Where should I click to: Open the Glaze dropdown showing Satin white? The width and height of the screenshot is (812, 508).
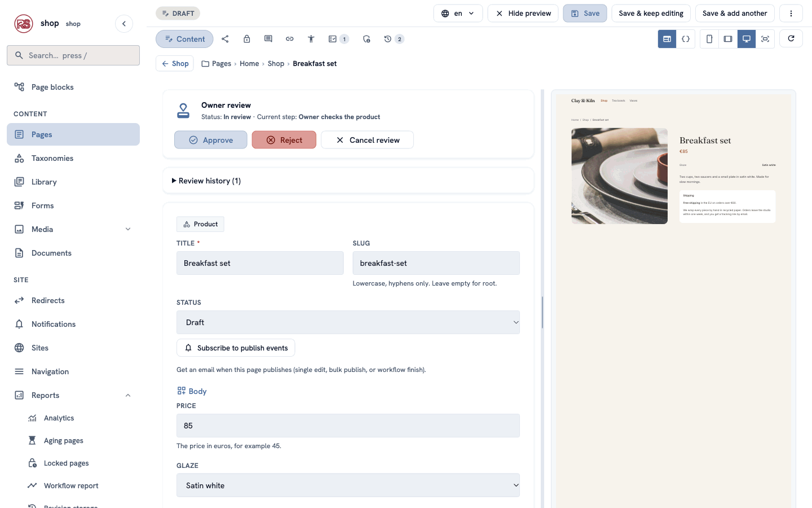coord(348,485)
